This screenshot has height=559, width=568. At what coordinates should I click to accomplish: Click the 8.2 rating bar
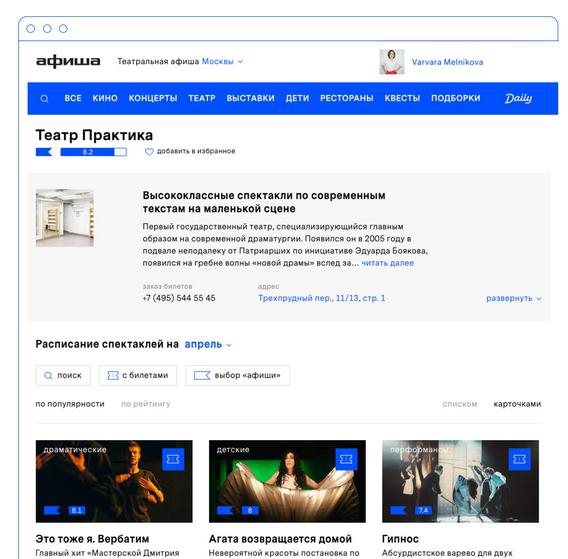coord(93,152)
